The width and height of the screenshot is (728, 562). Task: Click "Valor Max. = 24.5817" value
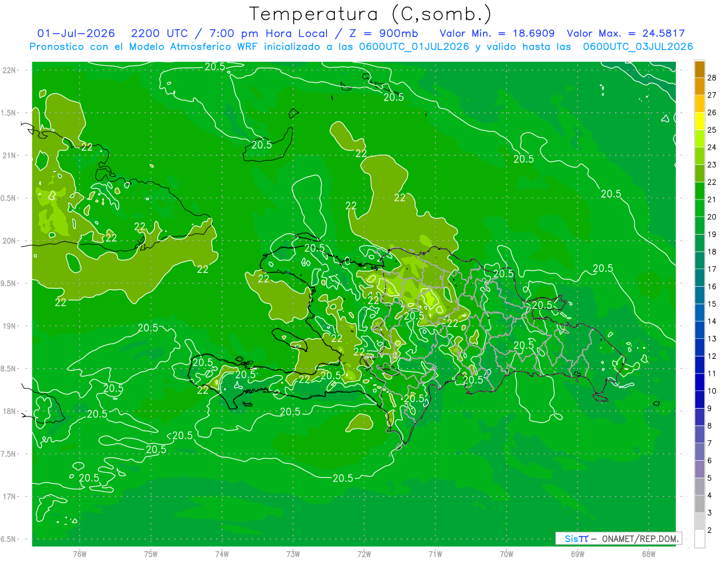tap(625, 33)
